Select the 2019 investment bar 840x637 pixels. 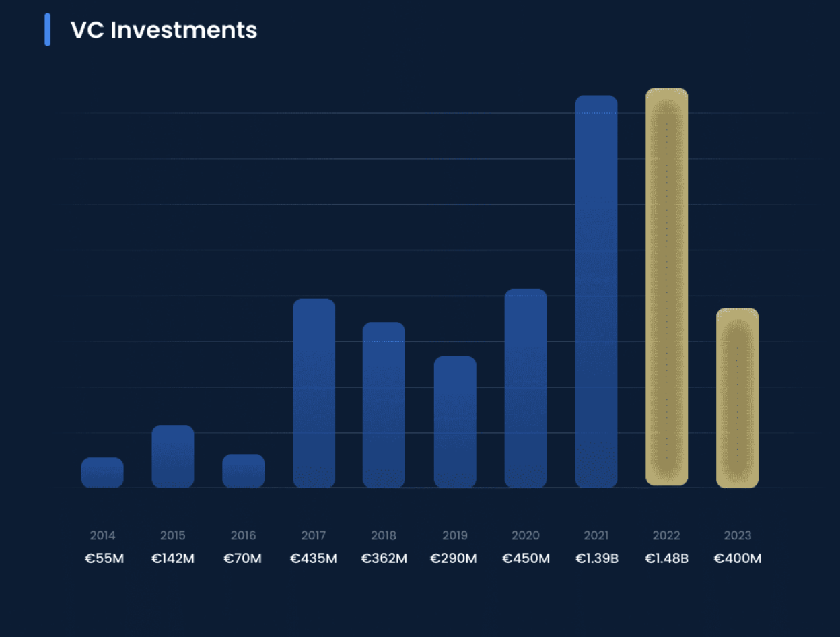pos(455,422)
